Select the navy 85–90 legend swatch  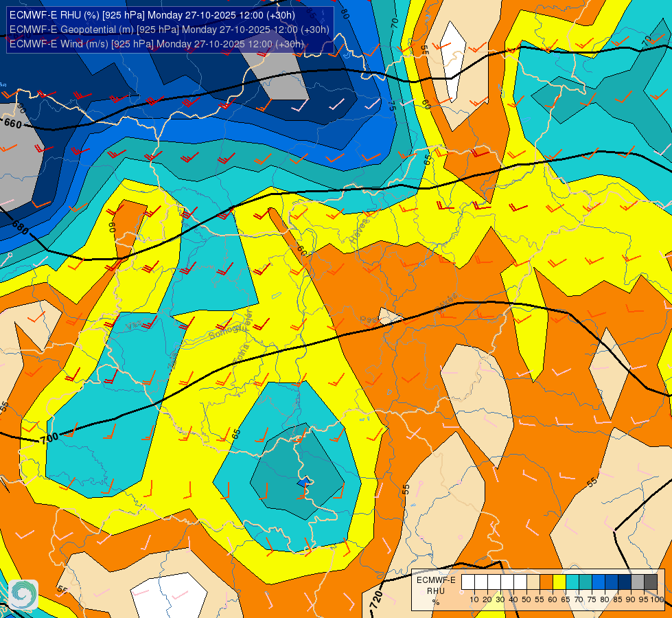[x=625, y=582]
